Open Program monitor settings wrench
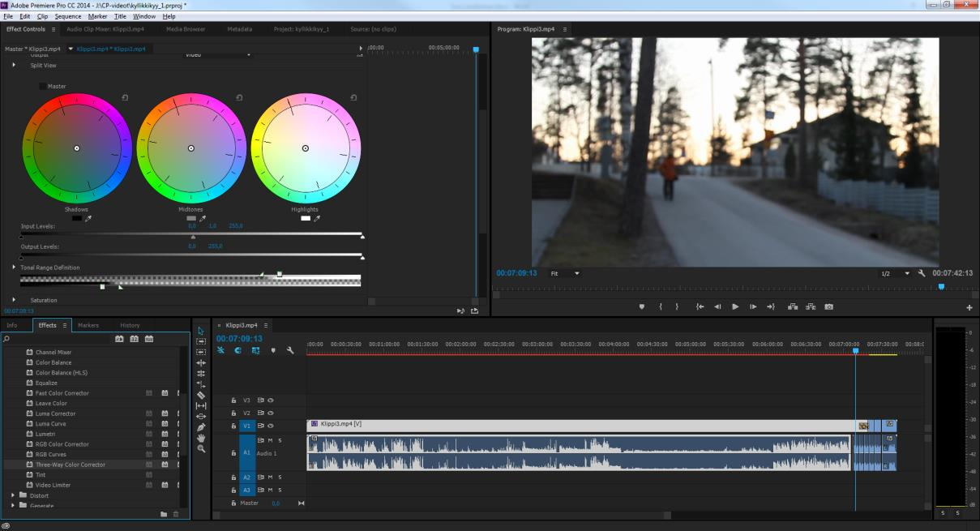This screenshot has width=980, height=531. pos(921,273)
